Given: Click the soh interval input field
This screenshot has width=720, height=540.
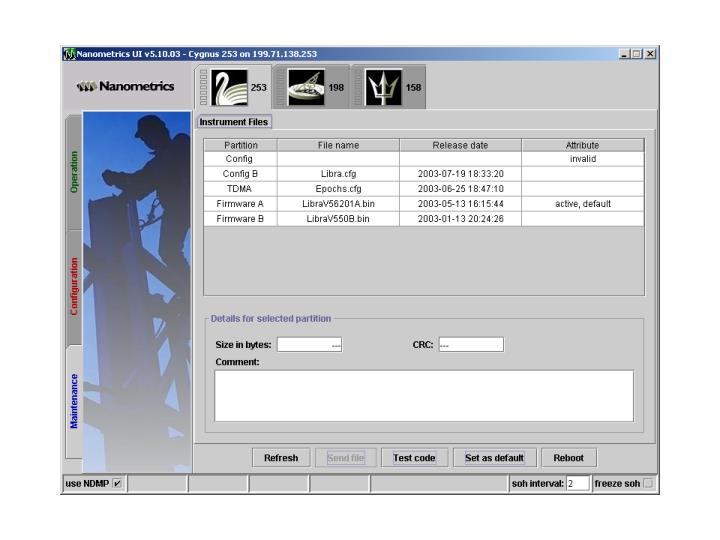Looking at the screenshot, I should pos(578,484).
